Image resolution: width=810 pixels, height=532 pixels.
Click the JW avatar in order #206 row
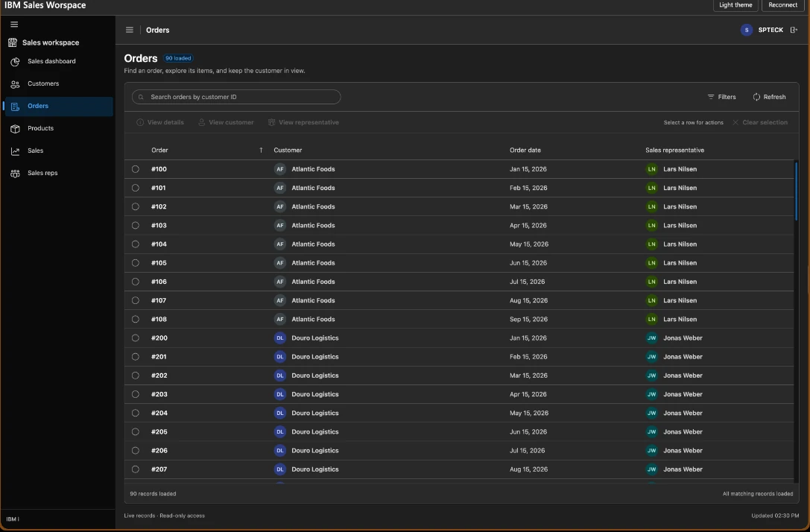point(652,451)
